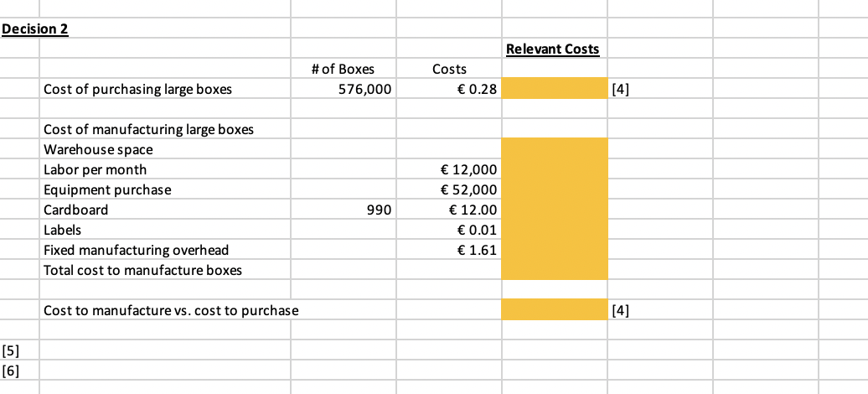This screenshot has width=868, height=394.
Task: Click yellow relevant cost cell in Fixed manufacturing overhead row
Action: pyautogui.click(x=554, y=250)
